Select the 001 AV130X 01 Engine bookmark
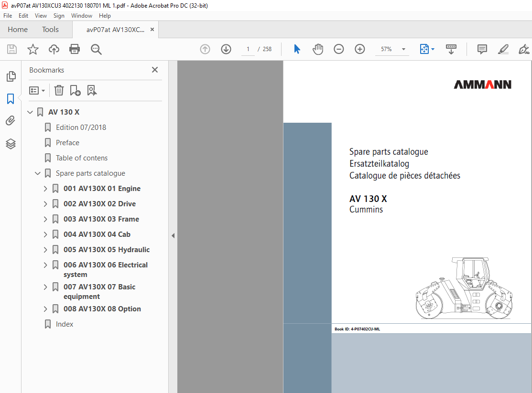Screen dimensions: 532x393 102,189
